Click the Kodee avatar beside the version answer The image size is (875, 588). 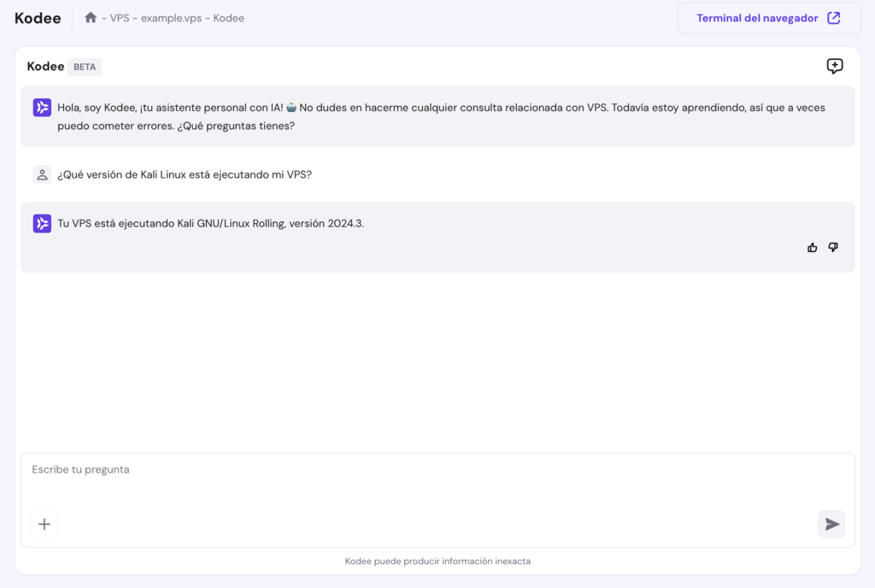click(42, 224)
